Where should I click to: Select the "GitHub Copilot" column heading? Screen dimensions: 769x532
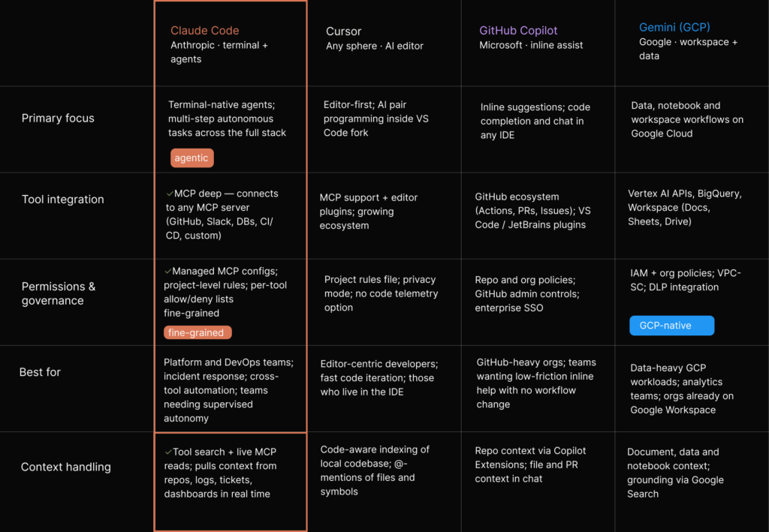(518, 30)
